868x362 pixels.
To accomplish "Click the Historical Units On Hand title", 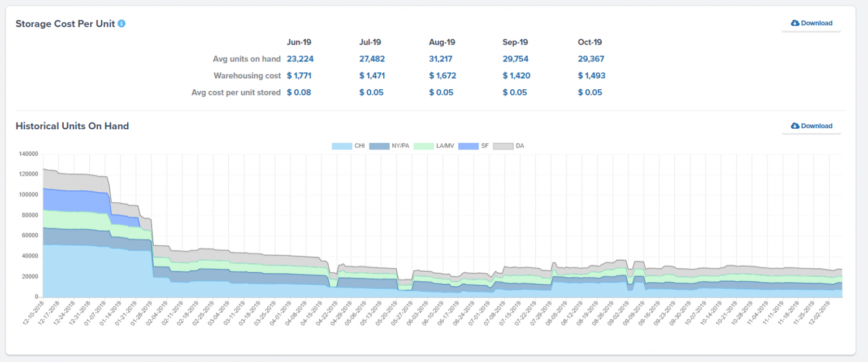I will click(x=72, y=126).
